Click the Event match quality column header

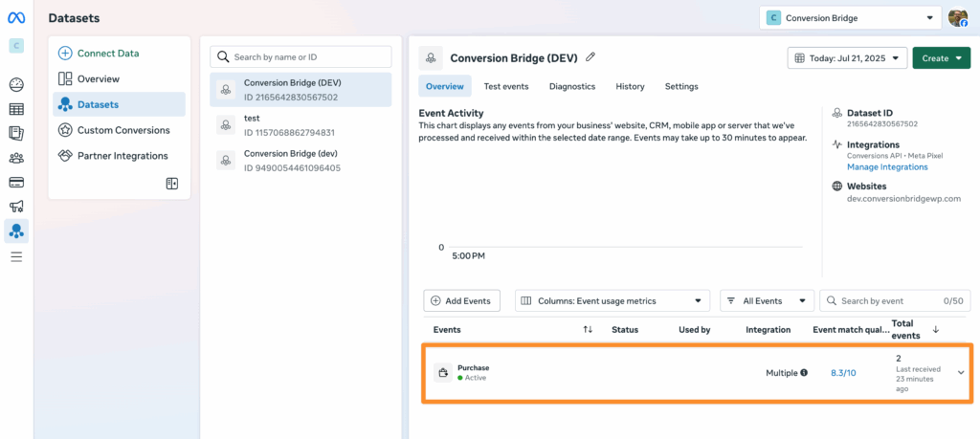(850, 329)
